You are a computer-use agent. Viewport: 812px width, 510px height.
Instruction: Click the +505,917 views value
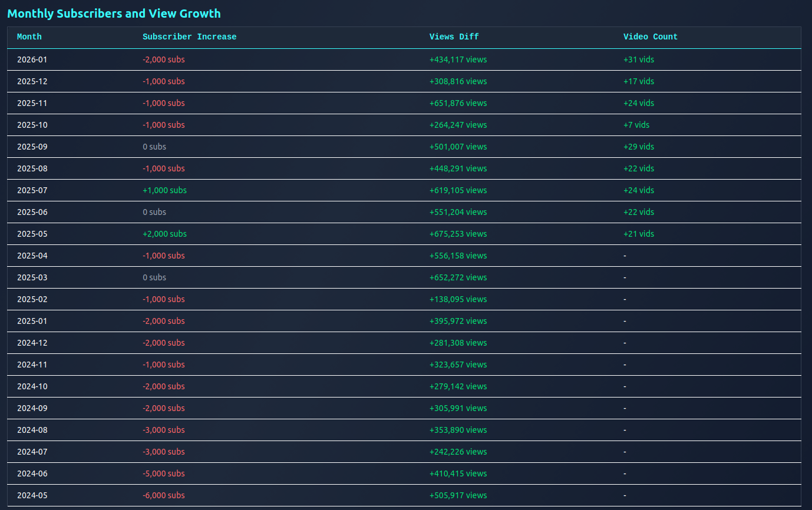tap(458, 495)
